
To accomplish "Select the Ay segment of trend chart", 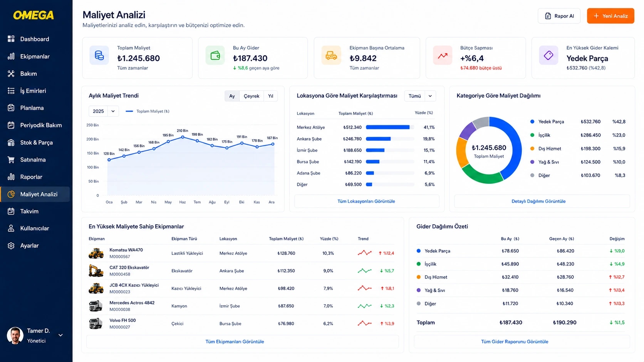I will click(x=232, y=96).
